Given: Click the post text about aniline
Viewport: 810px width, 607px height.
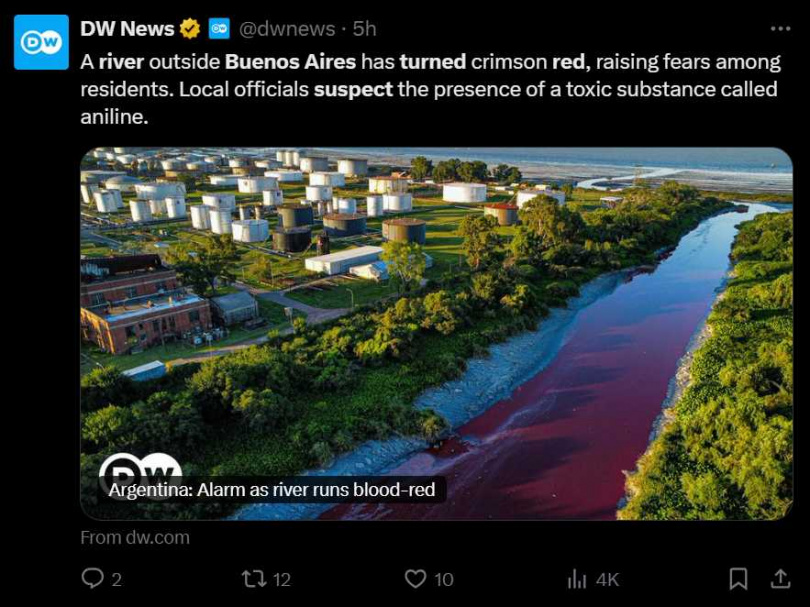Looking at the screenshot, I should 430,89.
